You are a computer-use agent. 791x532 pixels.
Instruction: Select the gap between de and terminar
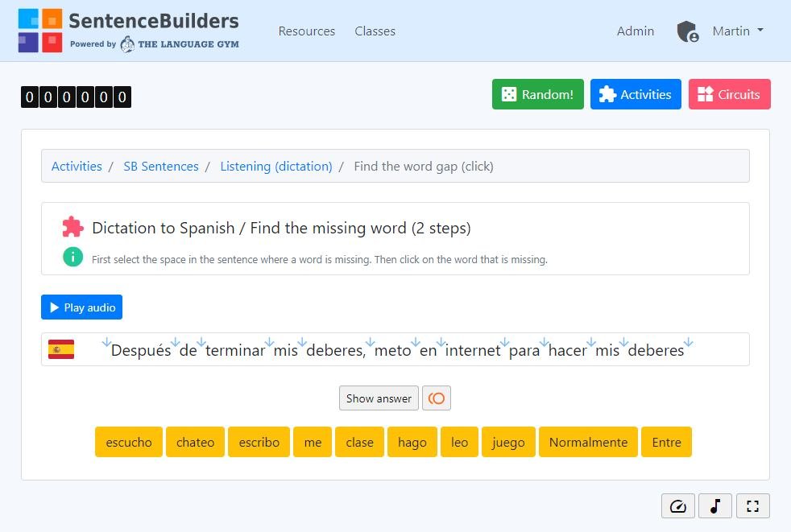[x=201, y=343]
